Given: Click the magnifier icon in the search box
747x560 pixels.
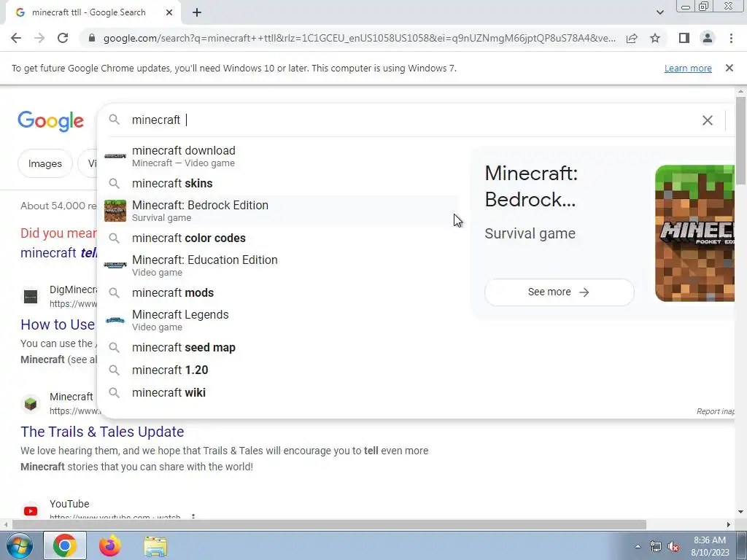Looking at the screenshot, I should pyautogui.click(x=115, y=120).
